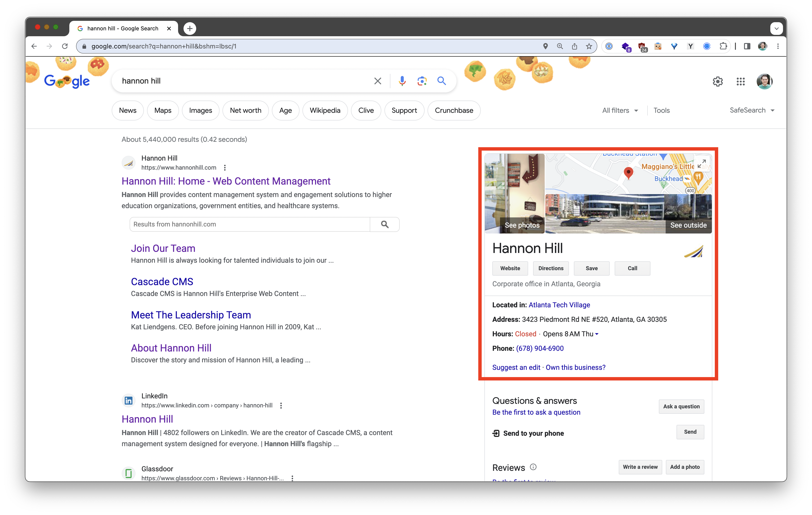Open the tab search chevron

point(776,29)
